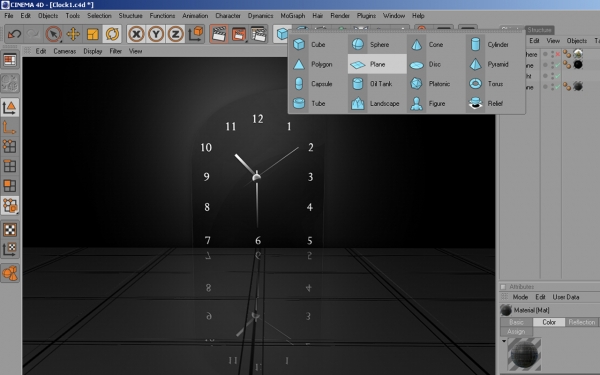Toggle the X axis lock
This screenshot has width=600, height=375.
(x=136, y=34)
